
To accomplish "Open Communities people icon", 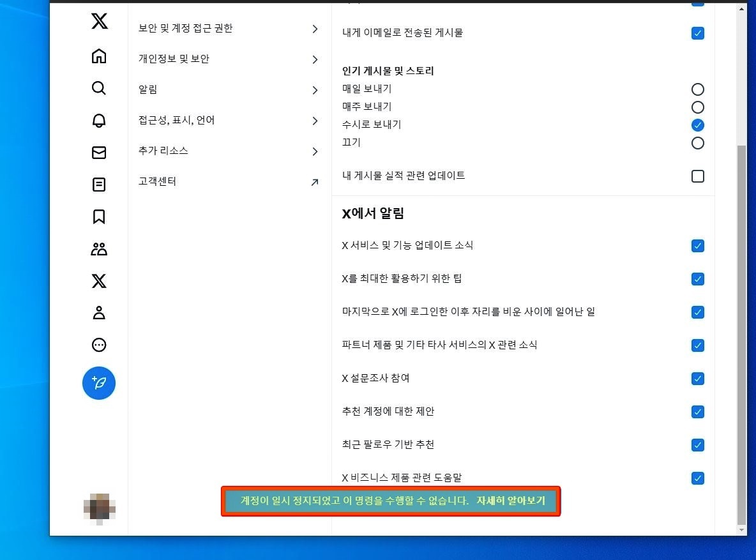I will [x=99, y=249].
